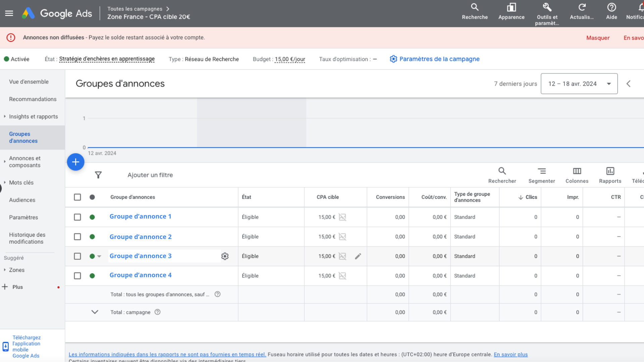The height and width of the screenshot is (362, 644).
Task: Open the Recherche search tool
Action: (475, 12)
